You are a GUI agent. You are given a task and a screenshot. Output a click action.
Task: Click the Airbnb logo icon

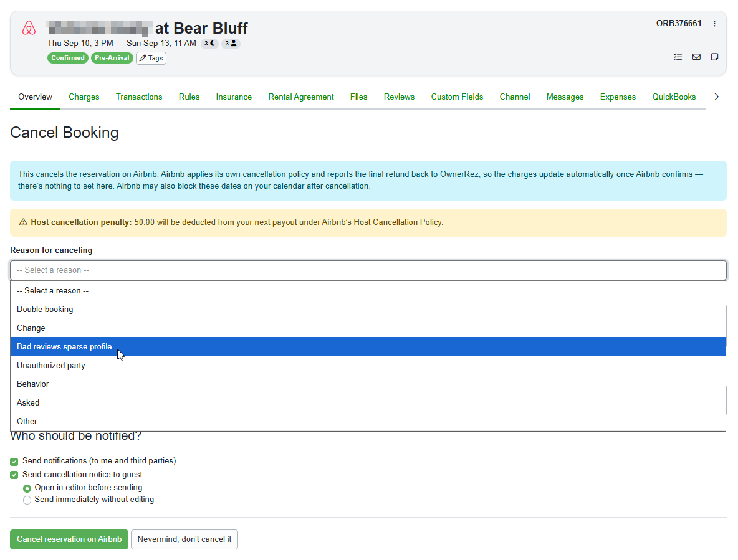point(29,28)
